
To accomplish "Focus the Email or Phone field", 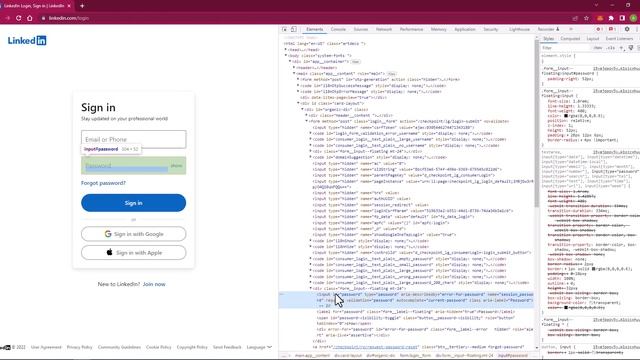I will [133, 140].
